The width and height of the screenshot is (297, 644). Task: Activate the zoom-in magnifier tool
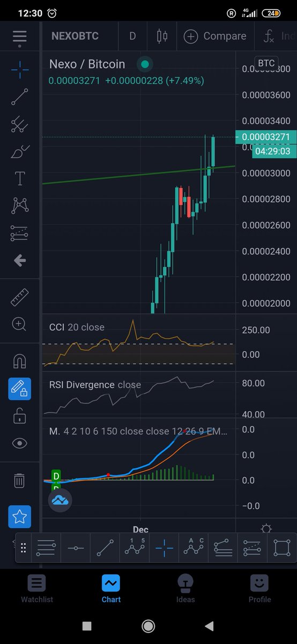(x=20, y=324)
